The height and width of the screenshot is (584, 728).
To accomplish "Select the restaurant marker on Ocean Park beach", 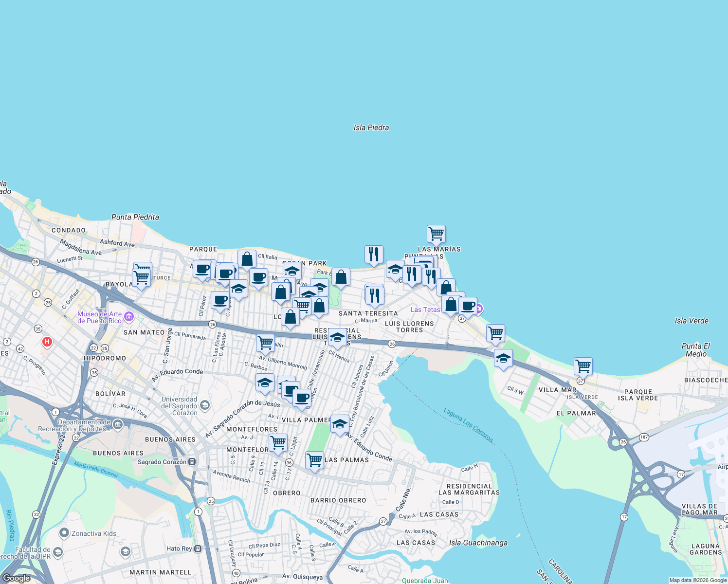I will pos(374,255).
